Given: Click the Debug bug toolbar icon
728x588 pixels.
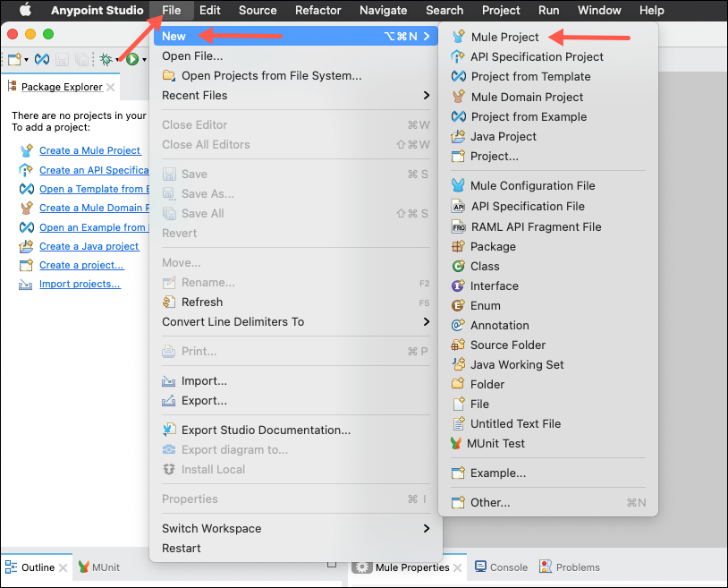Looking at the screenshot, I should click(x=106, y=59).
